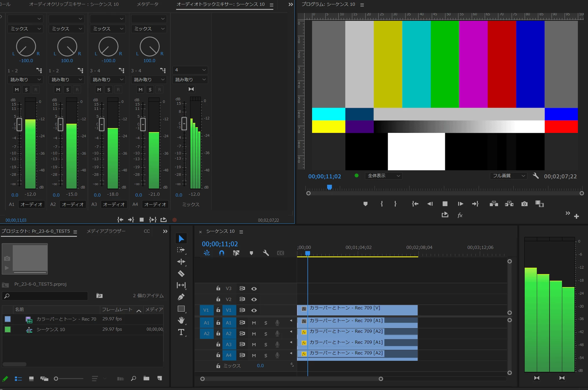Mute track A1 in audio mixer

coord(17,90)
